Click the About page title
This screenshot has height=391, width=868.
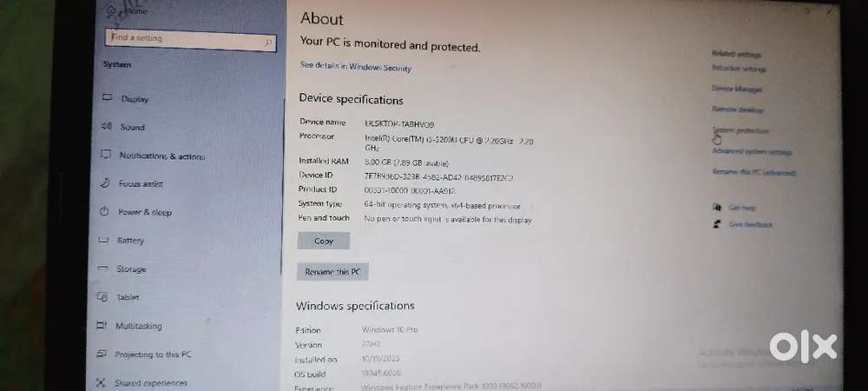pos(322,19)
